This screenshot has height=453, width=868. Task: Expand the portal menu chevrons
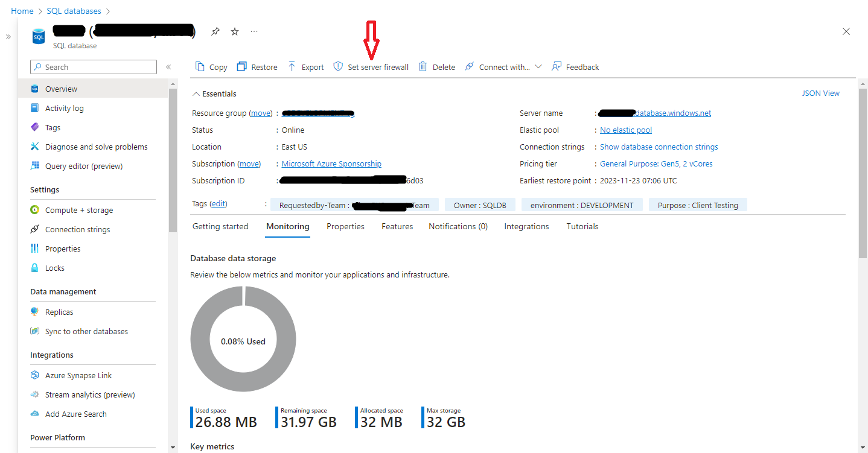[x=8, y=37]
